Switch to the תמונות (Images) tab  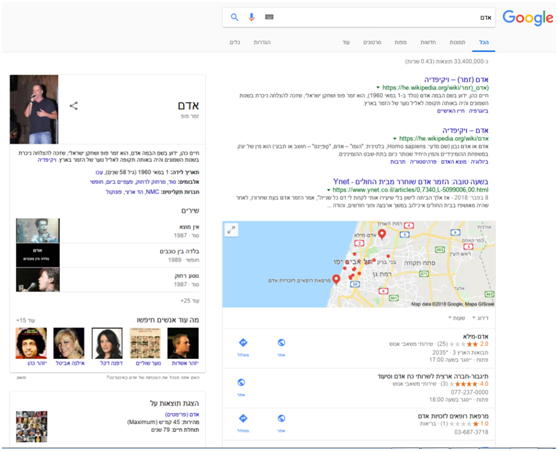(457, 42)
